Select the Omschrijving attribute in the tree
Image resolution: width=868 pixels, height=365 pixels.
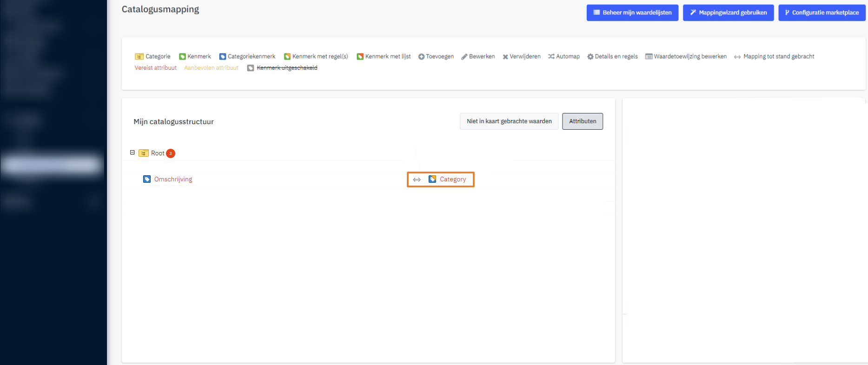[173, 179]
